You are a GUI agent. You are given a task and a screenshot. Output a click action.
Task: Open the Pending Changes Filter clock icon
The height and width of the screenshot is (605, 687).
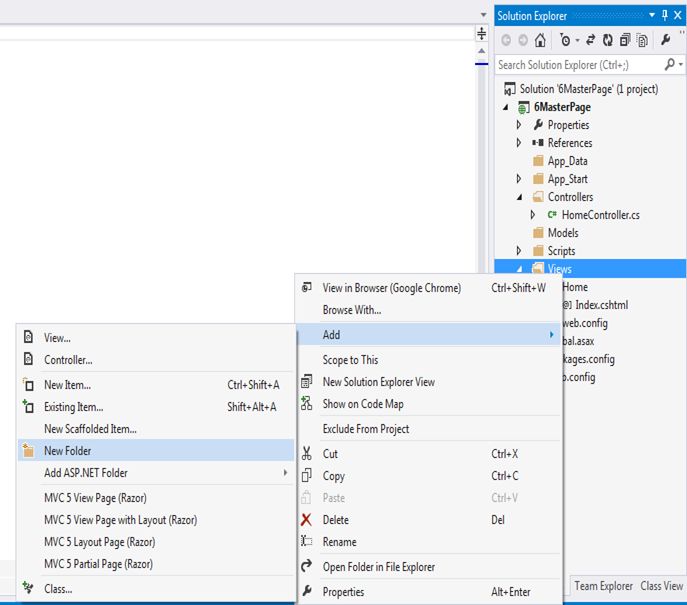point(565,40)
